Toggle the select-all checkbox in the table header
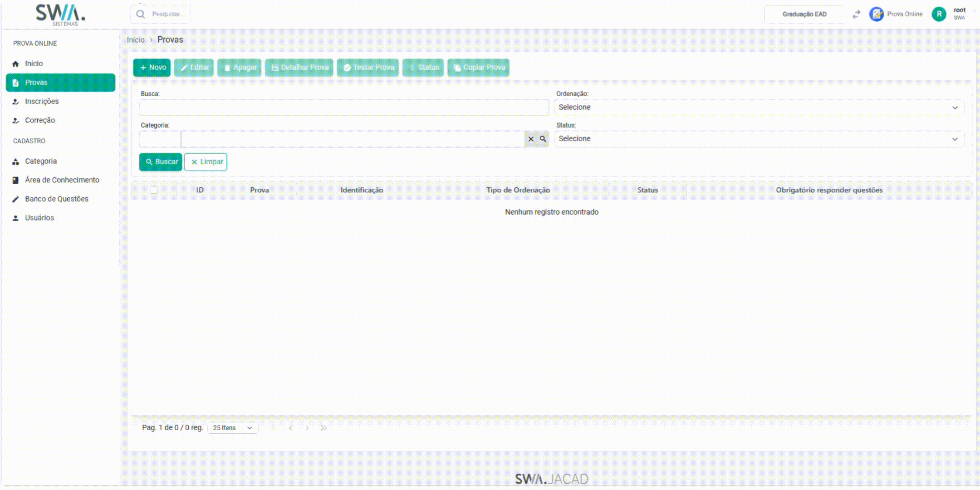The image size is (980, 490). (x=154, y=190)
